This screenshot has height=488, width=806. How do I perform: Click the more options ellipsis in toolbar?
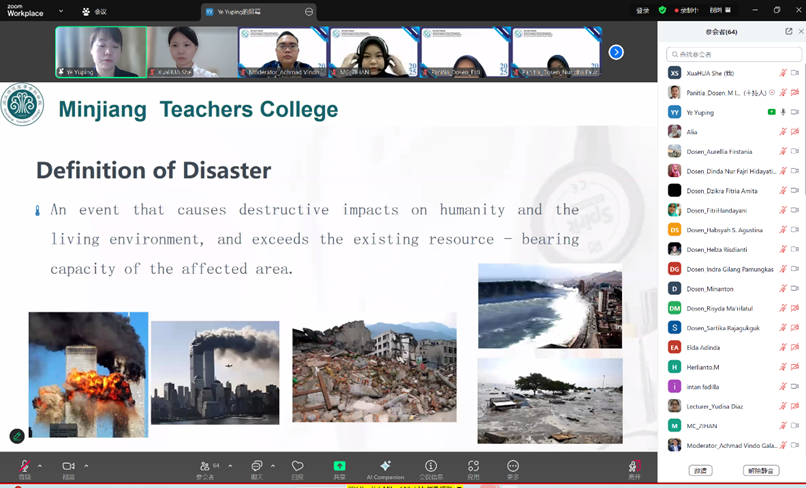(513, 466)
